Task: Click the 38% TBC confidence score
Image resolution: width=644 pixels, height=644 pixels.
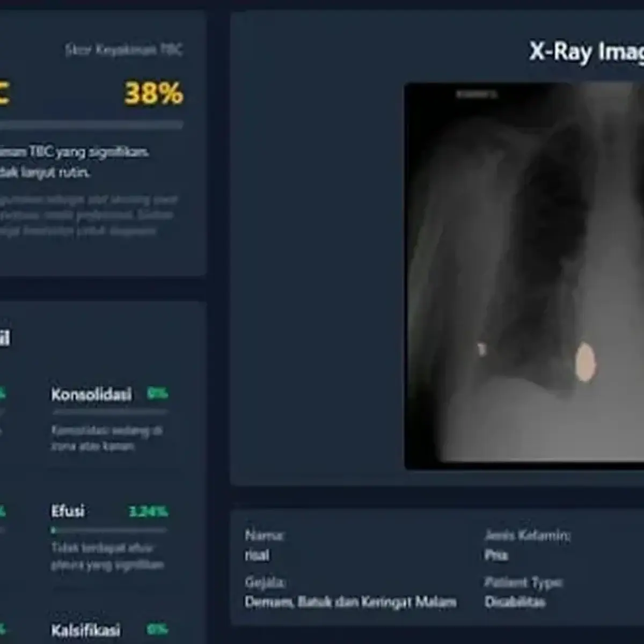Action: tap(154, 93)
